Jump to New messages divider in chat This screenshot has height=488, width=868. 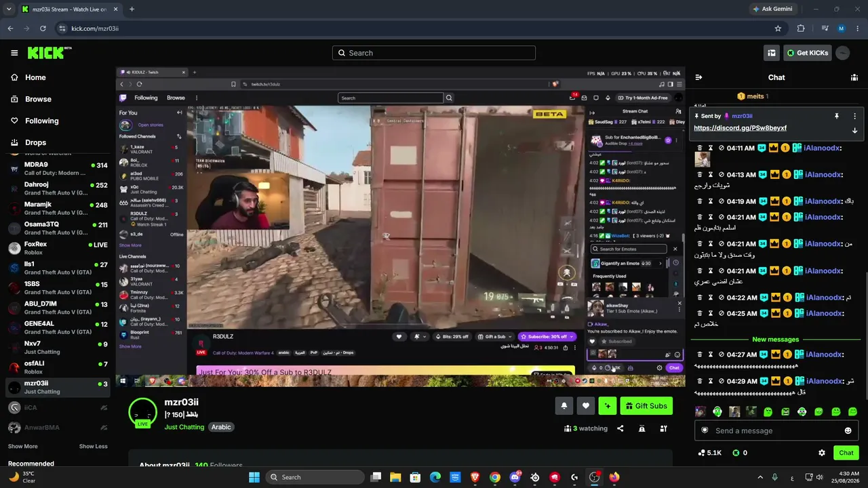776,340
